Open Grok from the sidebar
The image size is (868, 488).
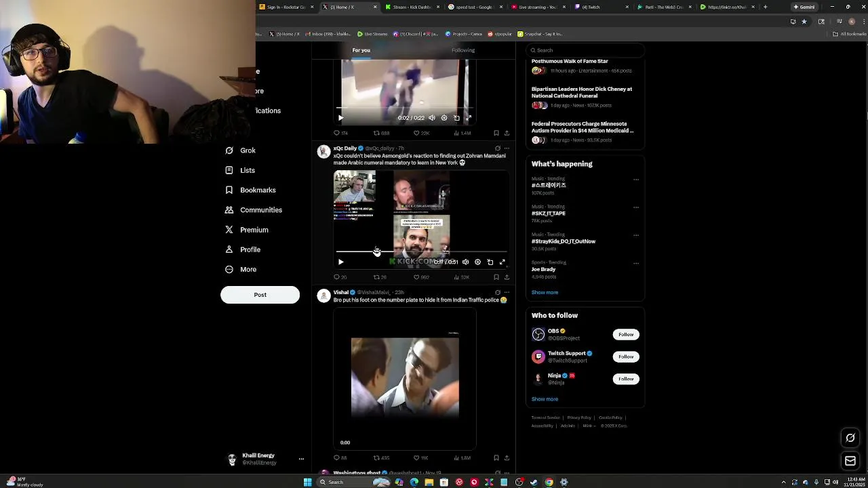pyautogui.click(x=240, y=150)
